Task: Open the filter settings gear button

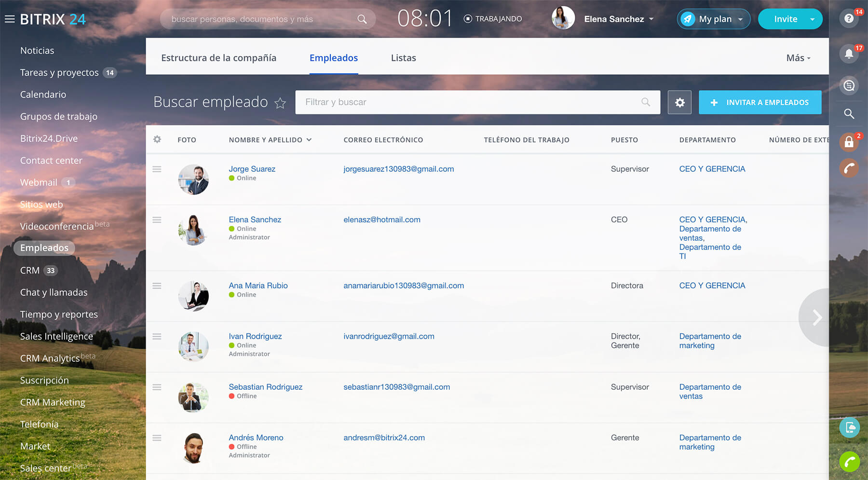Action: coord(679,102)
